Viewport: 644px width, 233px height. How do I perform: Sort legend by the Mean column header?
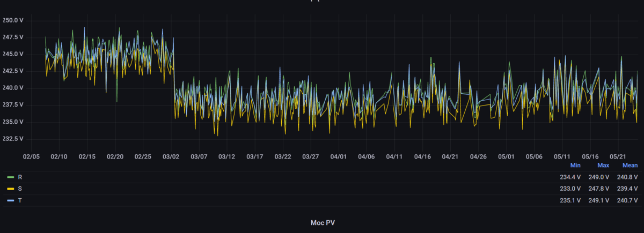[x=630, y=166]
